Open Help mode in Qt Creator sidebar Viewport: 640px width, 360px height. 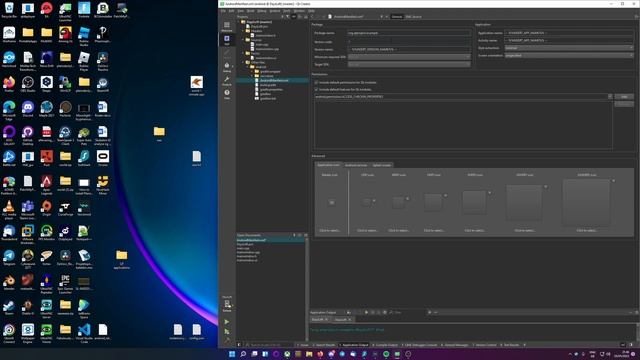[227, 94]
